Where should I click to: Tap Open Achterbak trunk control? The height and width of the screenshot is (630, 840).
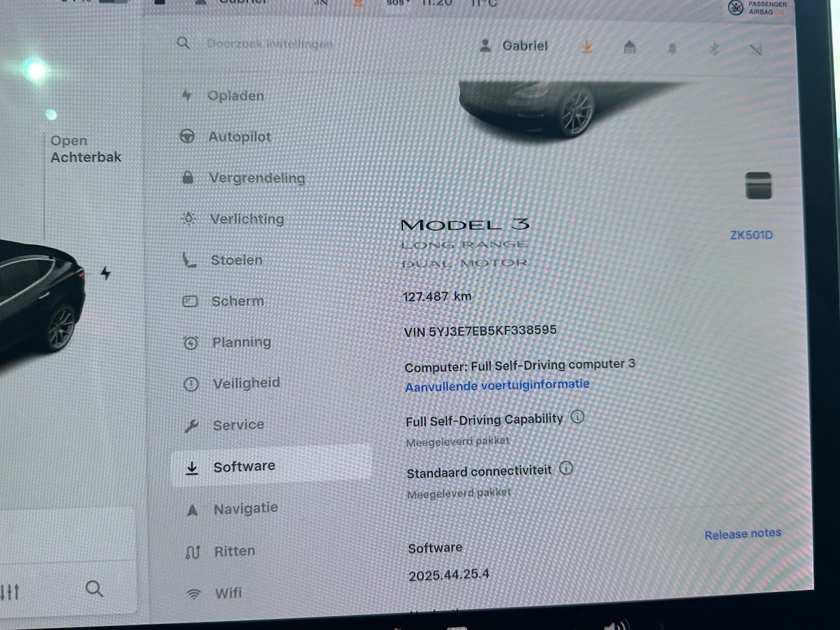pos(85,149)
